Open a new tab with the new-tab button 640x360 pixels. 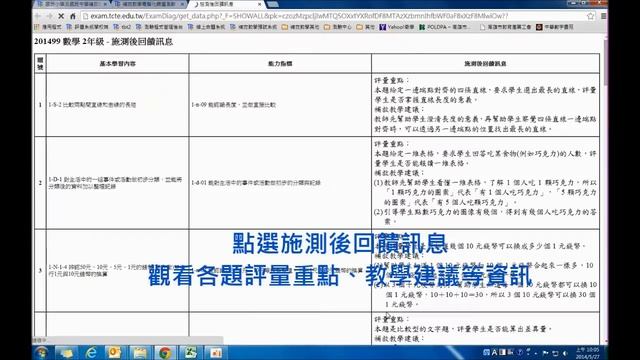(273, 4)
